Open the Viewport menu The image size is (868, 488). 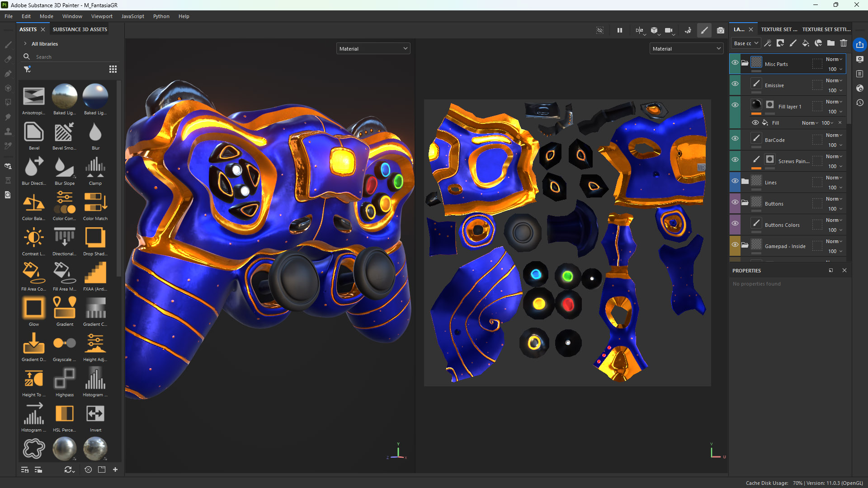102,16
